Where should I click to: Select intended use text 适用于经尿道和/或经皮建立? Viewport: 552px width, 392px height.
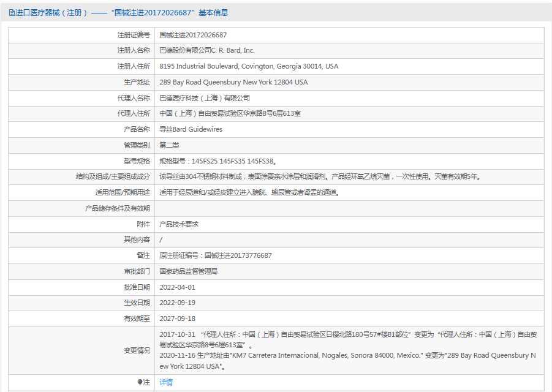249,192
